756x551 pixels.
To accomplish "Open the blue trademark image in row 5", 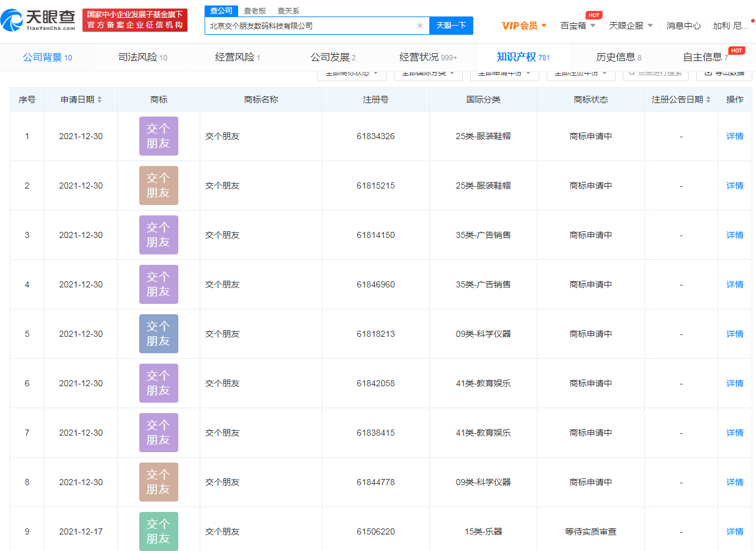I will click(x=159, y=334).
